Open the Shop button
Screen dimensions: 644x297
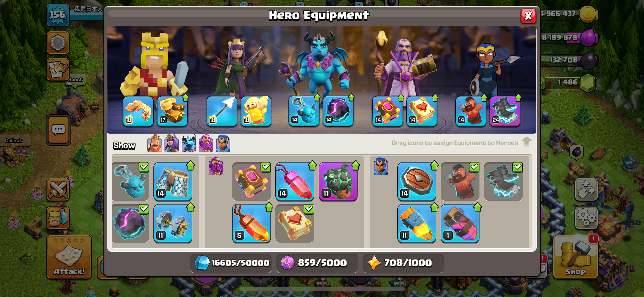pyautogui.click(x=575, y=257)
